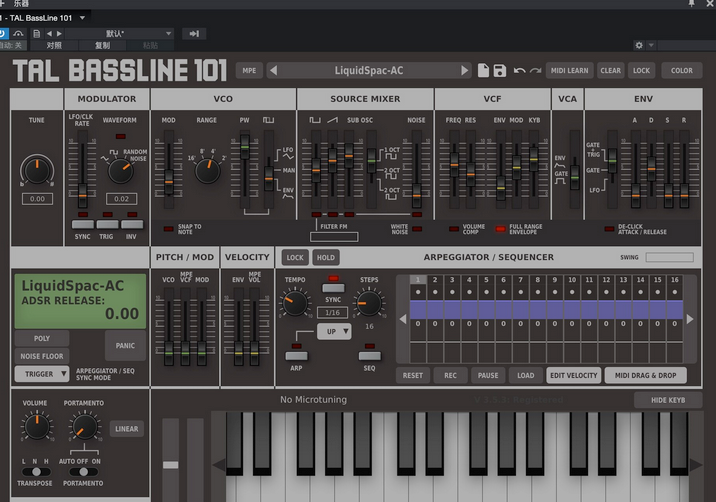Click the sequencer LOAD button
The image size is (716, 502).
click(526, 375)
